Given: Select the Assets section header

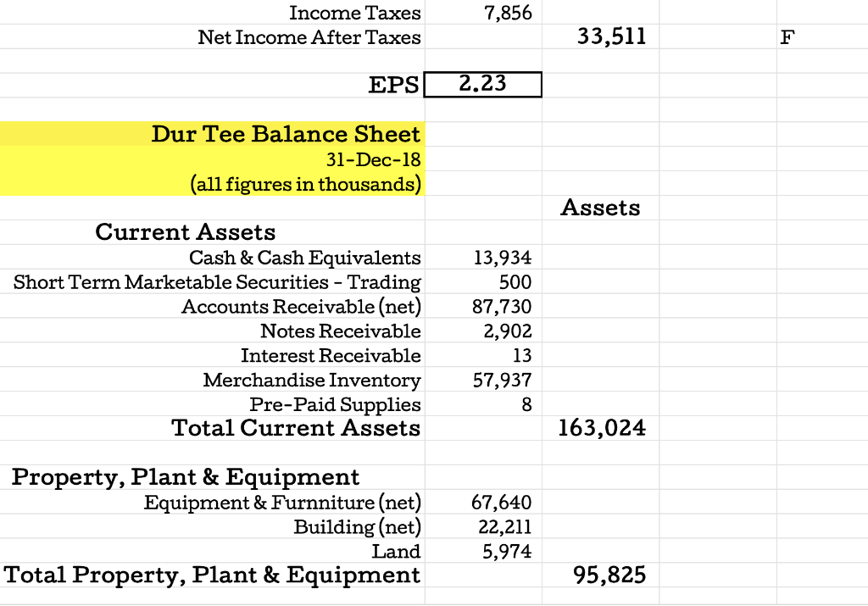Looking at the screenshot, I should point(600,208).
